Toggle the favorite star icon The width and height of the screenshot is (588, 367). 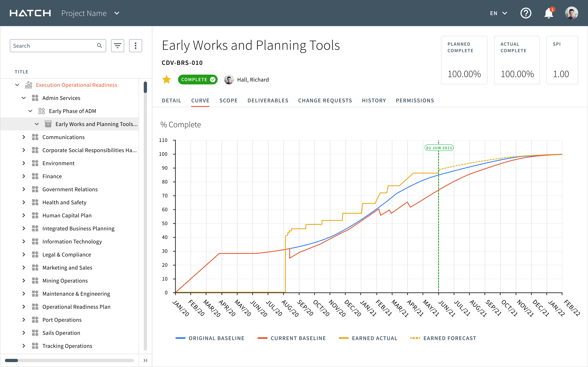click(x=167, y=80)
